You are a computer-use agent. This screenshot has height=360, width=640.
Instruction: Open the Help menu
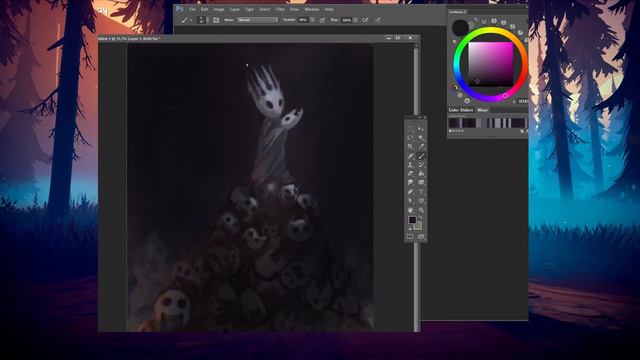click(x=329, y=9)
